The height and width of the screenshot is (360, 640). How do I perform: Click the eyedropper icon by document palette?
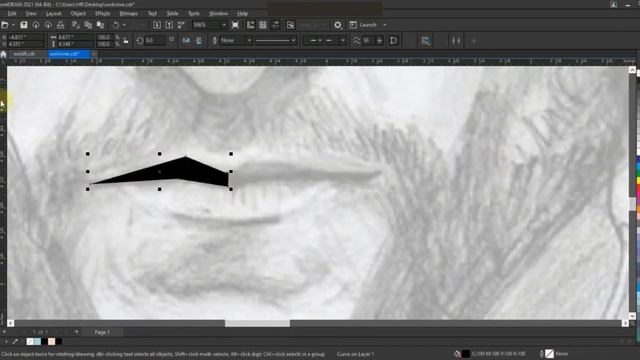coord(15,341)
